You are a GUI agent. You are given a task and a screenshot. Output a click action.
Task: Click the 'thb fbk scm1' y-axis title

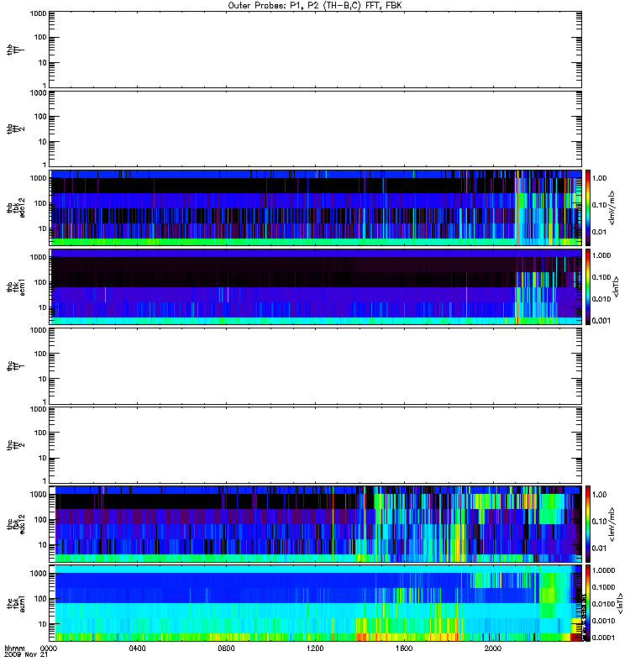coord(16,286)
